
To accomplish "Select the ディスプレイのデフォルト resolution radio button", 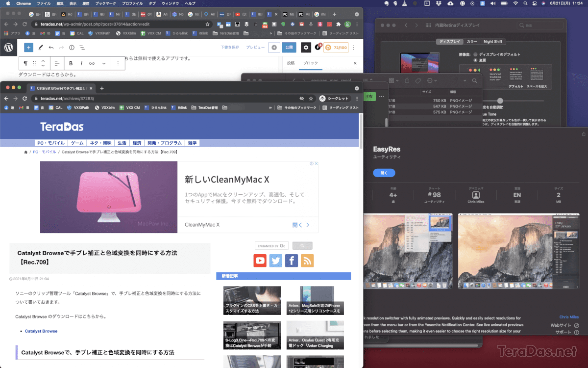I will coord(475,54).
